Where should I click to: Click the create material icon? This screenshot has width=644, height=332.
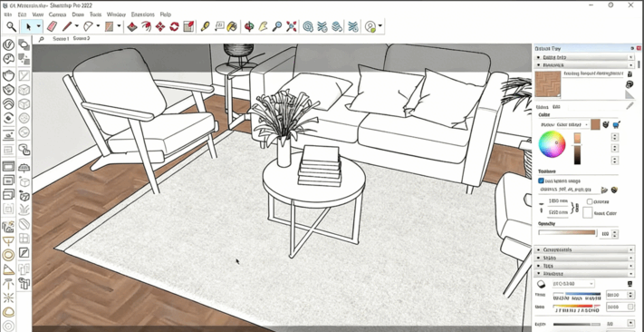(x=630, y=84)
